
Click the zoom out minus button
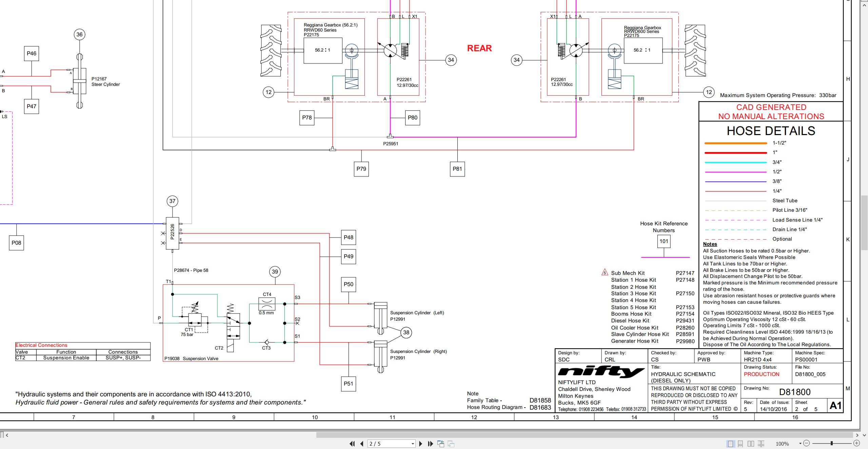pyautogui.click(x=806, y=443)
